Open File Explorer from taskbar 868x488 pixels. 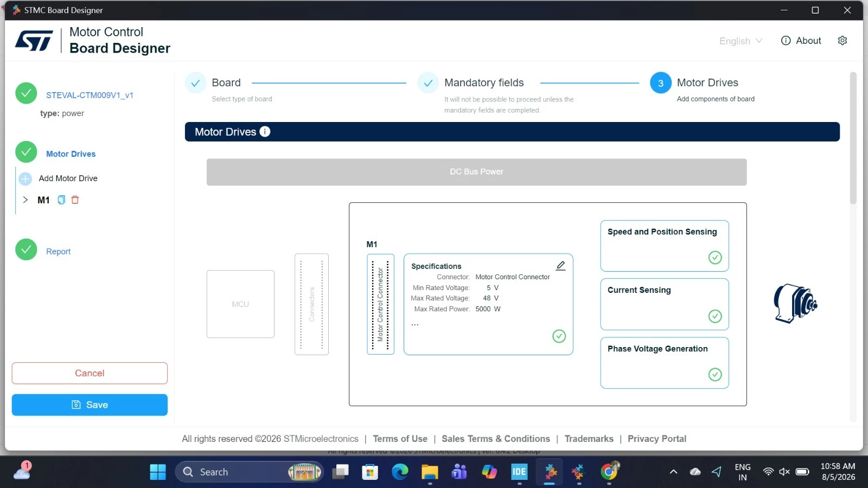coord(430,472)
